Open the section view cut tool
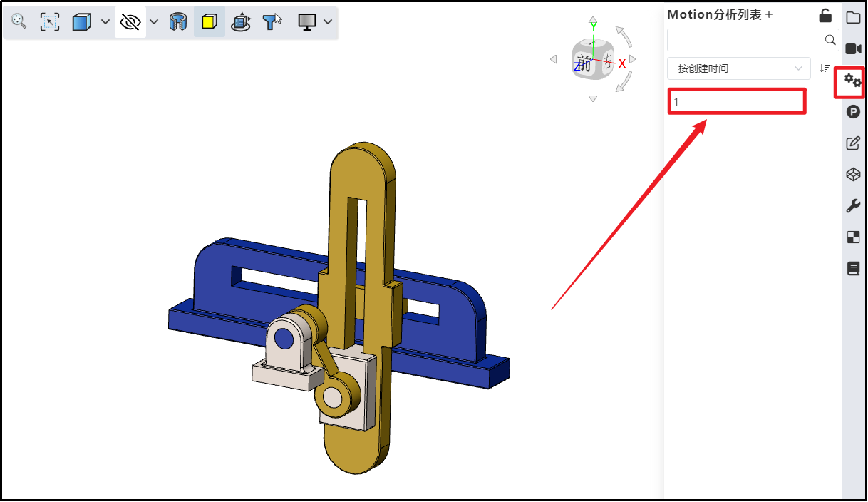The width and height of the screenshot is (868, 502). [x=177, y=22]
